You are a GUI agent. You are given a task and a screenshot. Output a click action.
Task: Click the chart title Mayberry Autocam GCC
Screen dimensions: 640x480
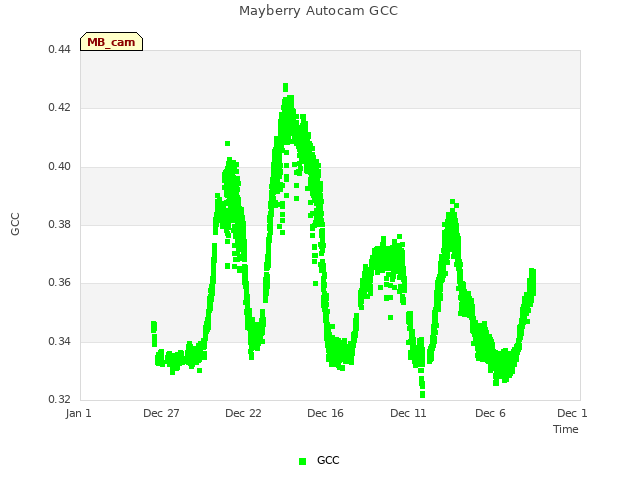pyautogui.click(x=318, y=11)
